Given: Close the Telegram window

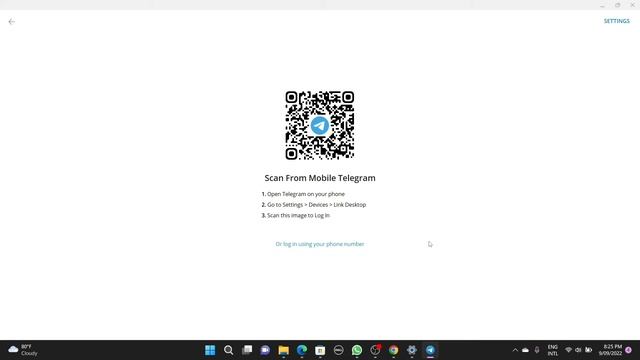Looking at the screenshot, I should (632, 5).
